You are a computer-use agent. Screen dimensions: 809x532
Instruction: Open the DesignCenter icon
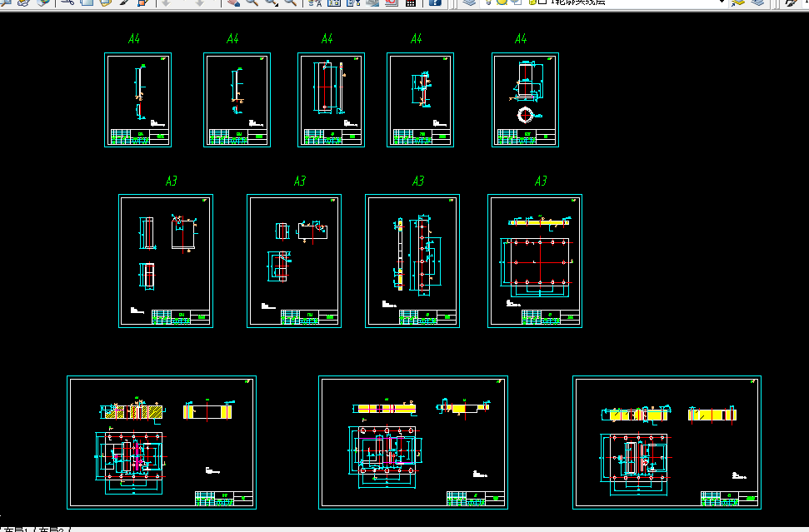pyautogui.click(x=334, y=2)
